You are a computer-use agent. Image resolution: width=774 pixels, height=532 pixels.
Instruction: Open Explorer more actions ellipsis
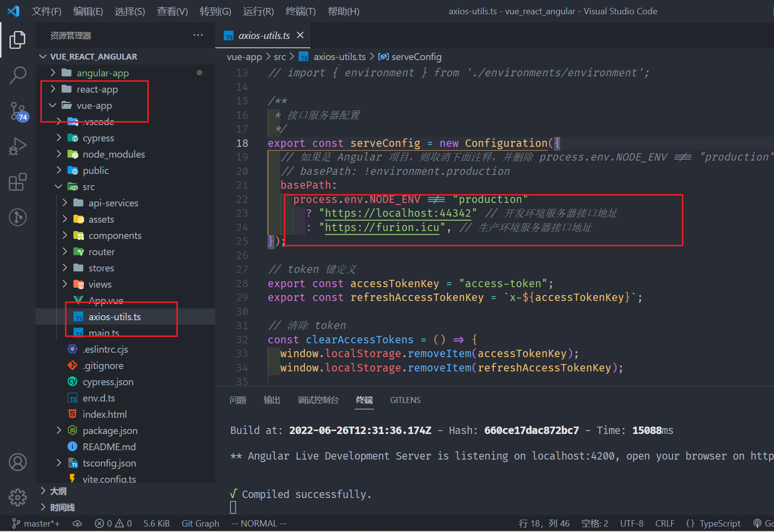click(198, 35)
